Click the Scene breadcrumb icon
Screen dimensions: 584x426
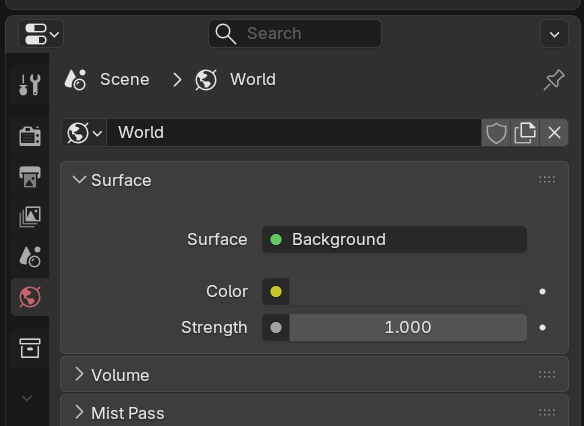point(75,80)
